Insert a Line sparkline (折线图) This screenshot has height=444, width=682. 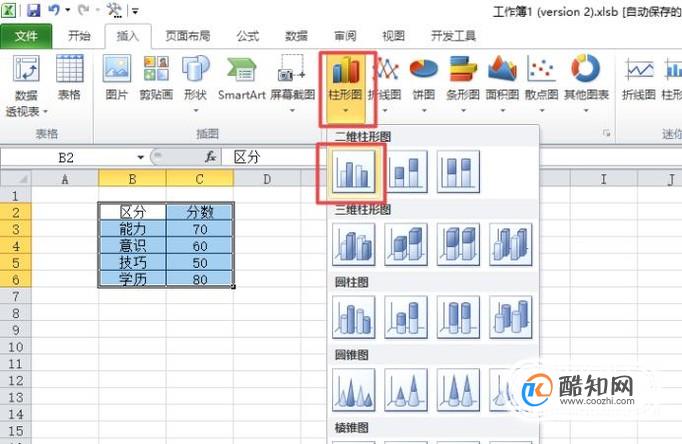(x=639, y=78)
